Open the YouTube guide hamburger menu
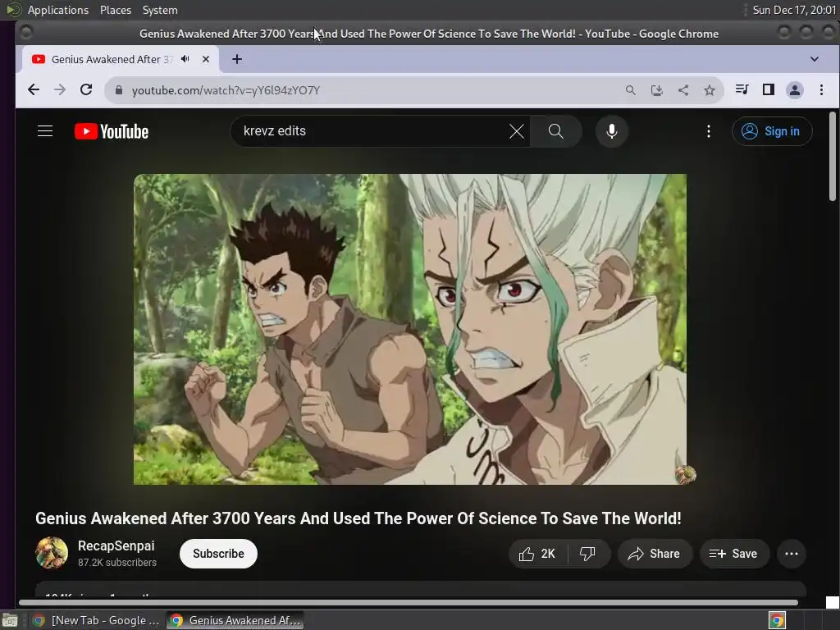 pyautogui.click(x=45, y=131)
